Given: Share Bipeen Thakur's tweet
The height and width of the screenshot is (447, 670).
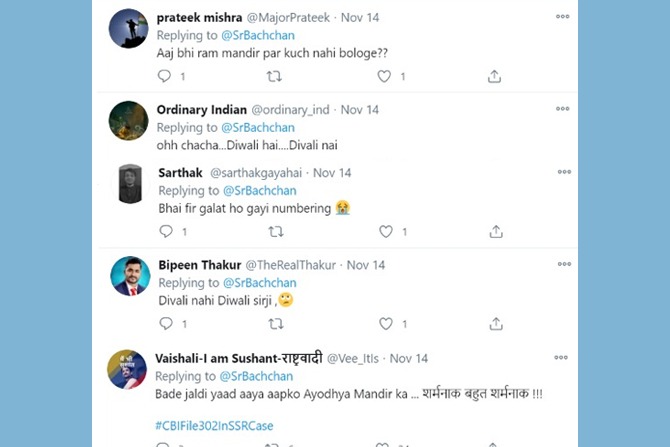Looking at the screenshot, I should pos(495,324).
